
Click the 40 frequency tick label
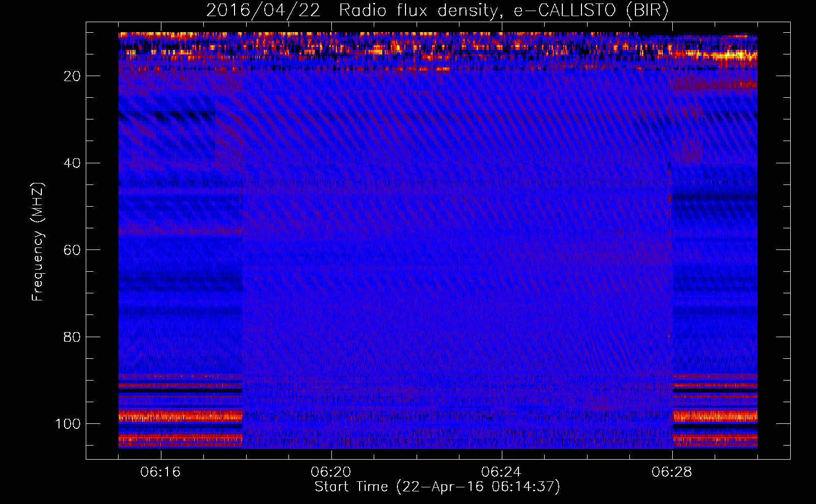click(x=73, y=163)
